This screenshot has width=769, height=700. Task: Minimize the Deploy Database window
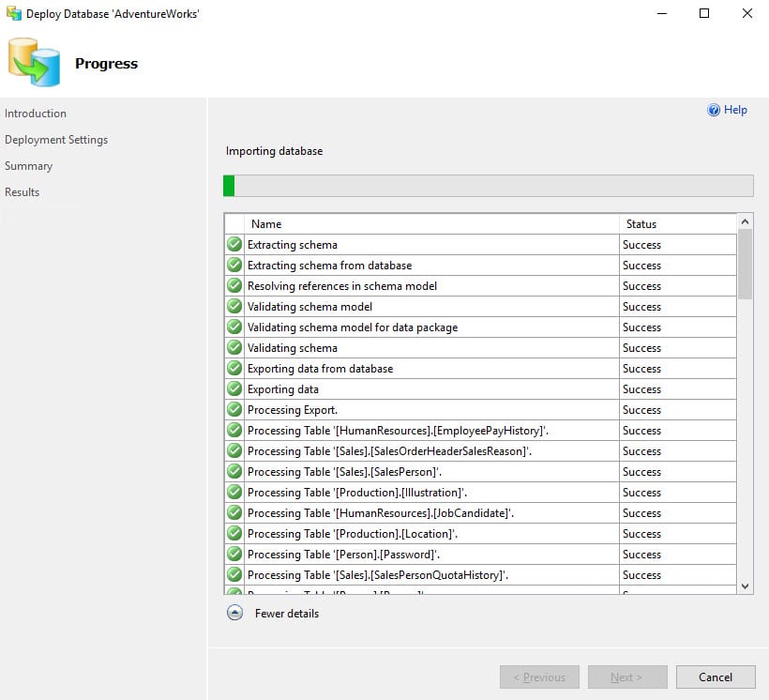[x=662, y=13]
